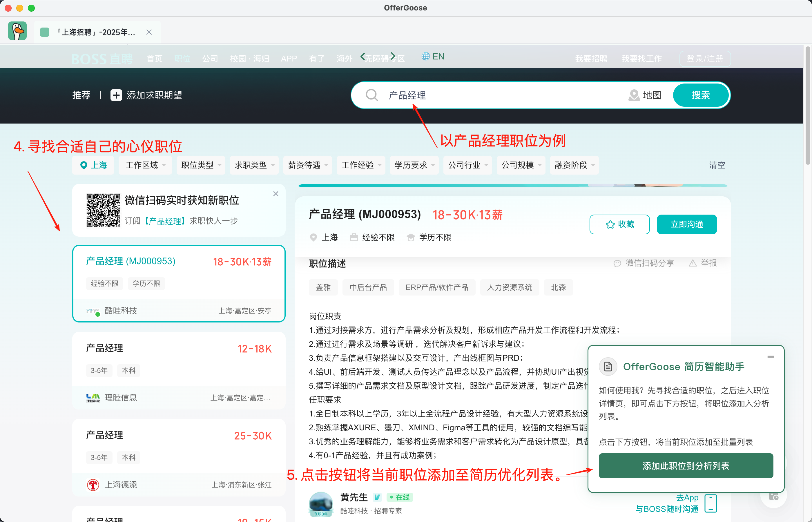Switch to the 推荐 tab
Image resolution: width=812 pixels, height=522 pixels.
tap(81, 95)
